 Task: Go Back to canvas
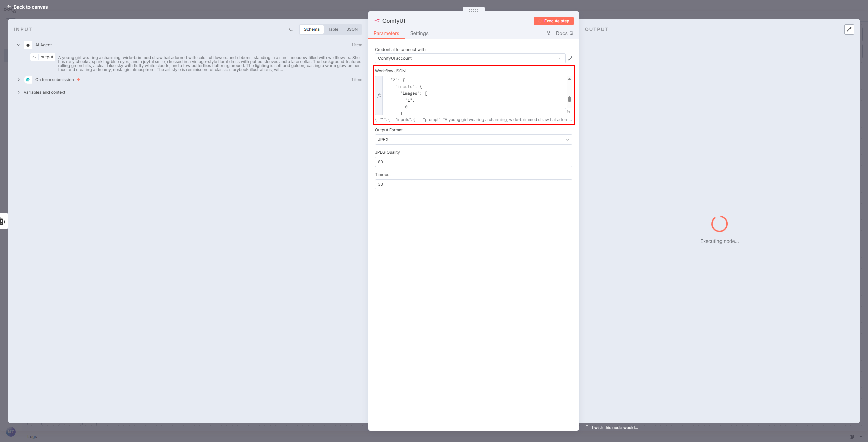(27, 7)
